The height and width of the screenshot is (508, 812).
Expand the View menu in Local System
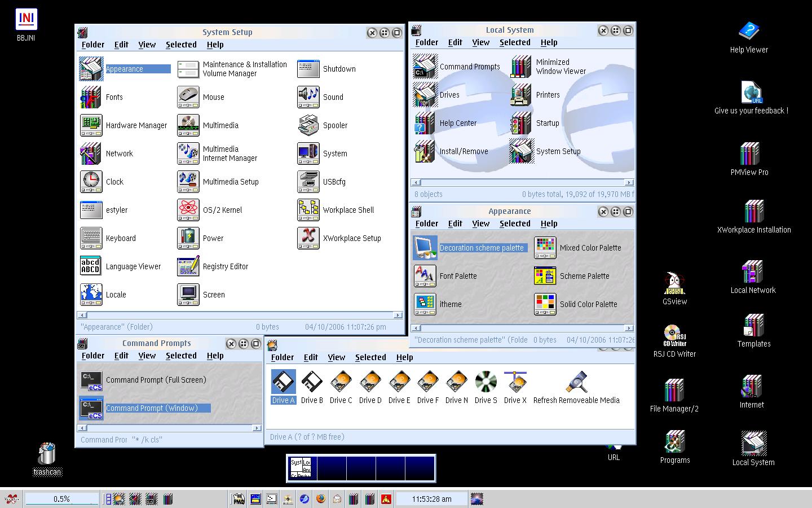(x=480, y=42)
